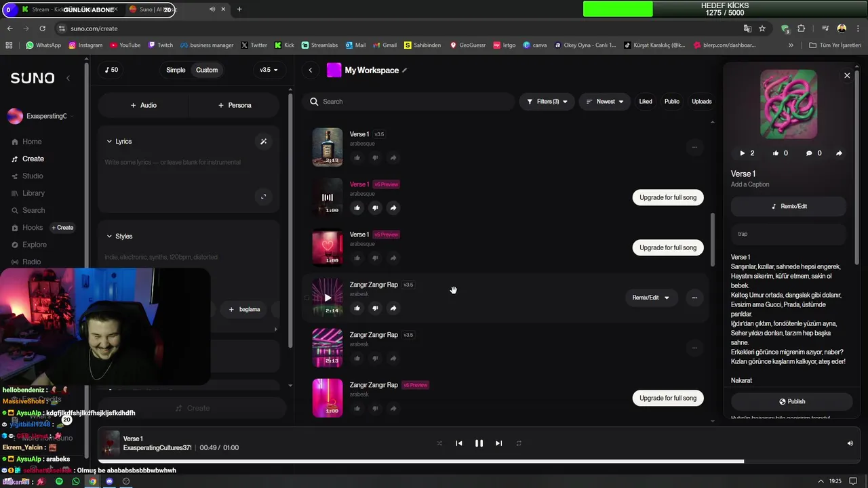Toggle the Liked filter
The width and height of the screenshot is (868, 488).
646,102
